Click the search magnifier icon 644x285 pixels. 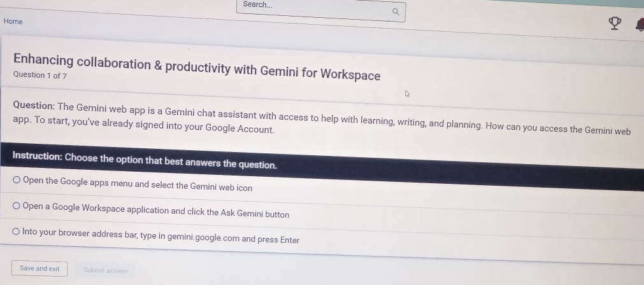396,11
